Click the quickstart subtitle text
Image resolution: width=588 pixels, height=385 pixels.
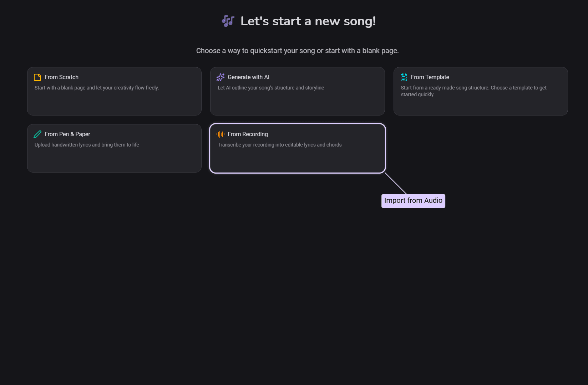(297, 50)
